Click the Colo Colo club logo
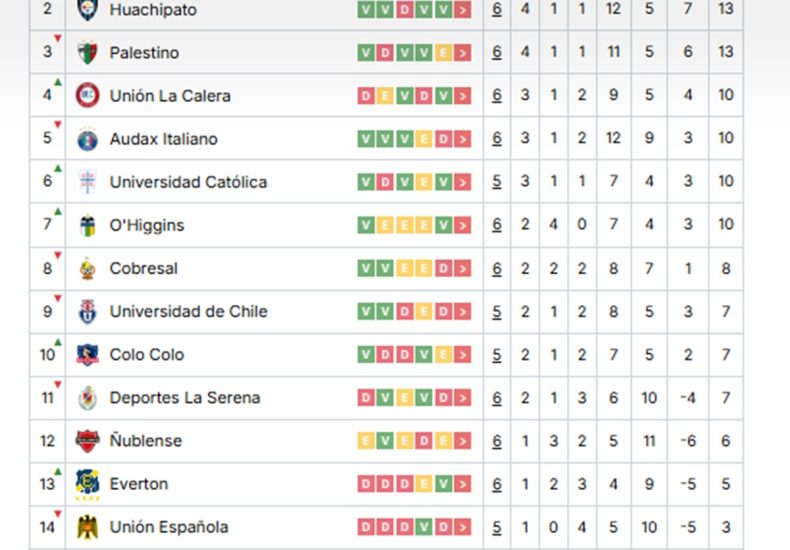This screenshot has height=550, width=790. (87, 355)
